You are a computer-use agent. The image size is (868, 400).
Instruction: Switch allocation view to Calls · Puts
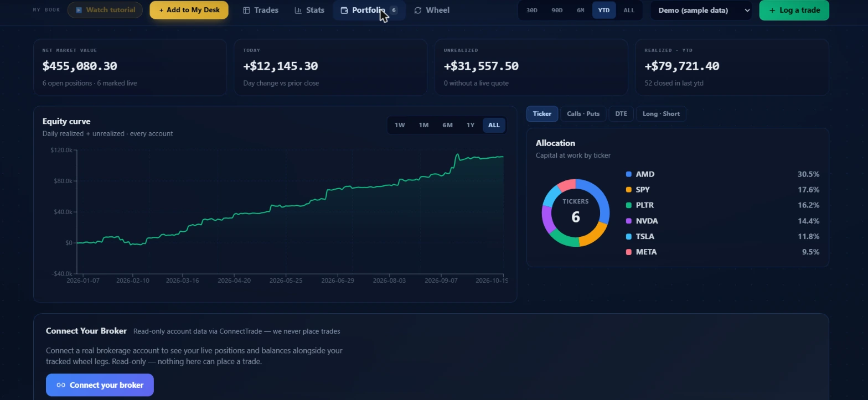click(x=583, y=114)
